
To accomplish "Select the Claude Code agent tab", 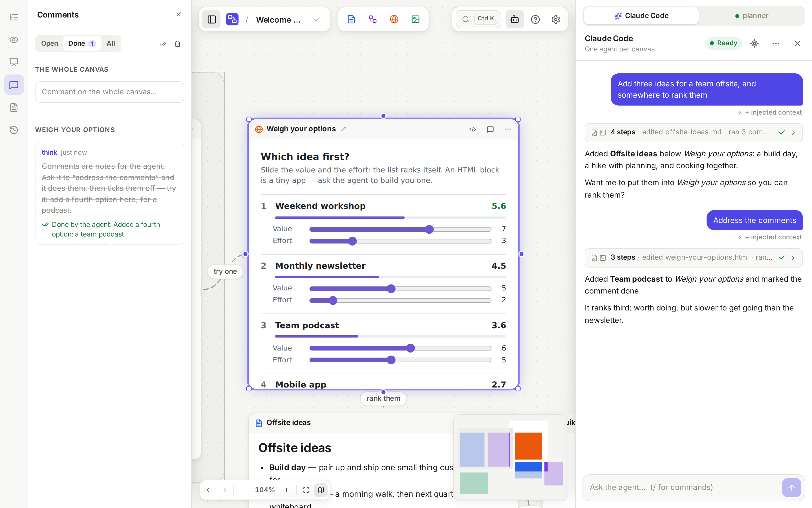I will pyautogui.click(x=641, y=16).
